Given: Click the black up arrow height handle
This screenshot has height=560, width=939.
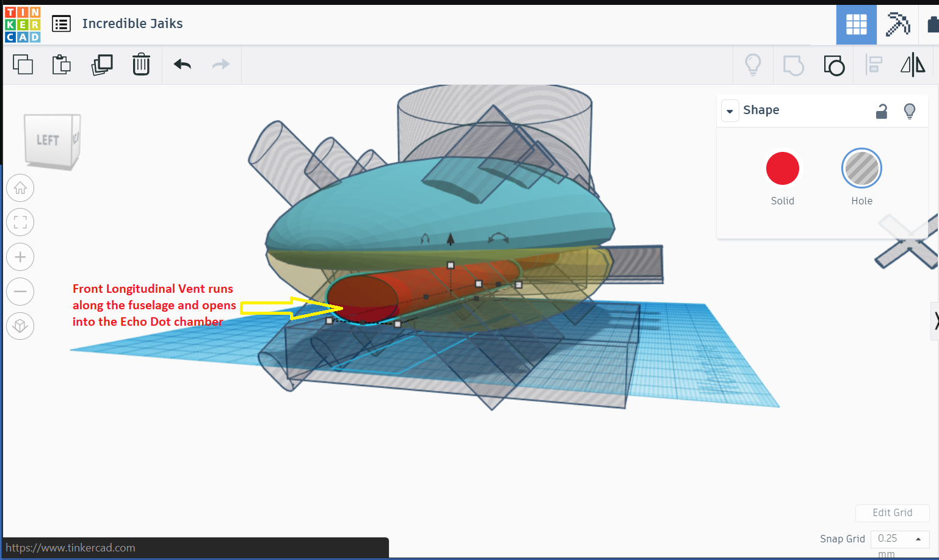Looking at the screenshot, I should pos(451,239).
